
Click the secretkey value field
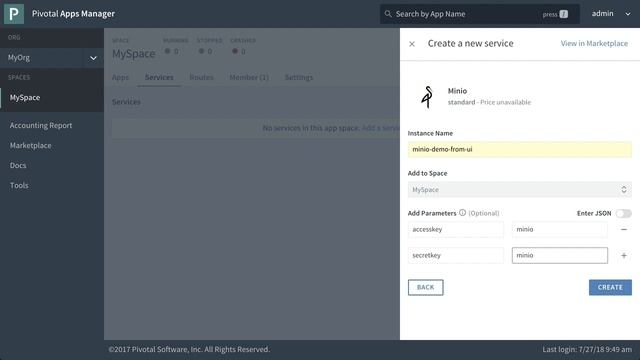(x=560, y=256)
